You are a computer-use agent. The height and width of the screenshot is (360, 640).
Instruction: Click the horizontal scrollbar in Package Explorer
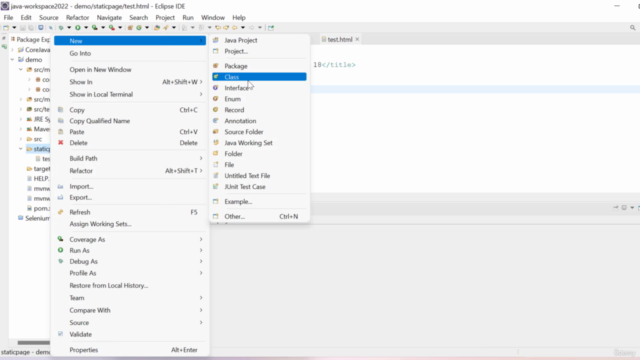tap(33, 342)
